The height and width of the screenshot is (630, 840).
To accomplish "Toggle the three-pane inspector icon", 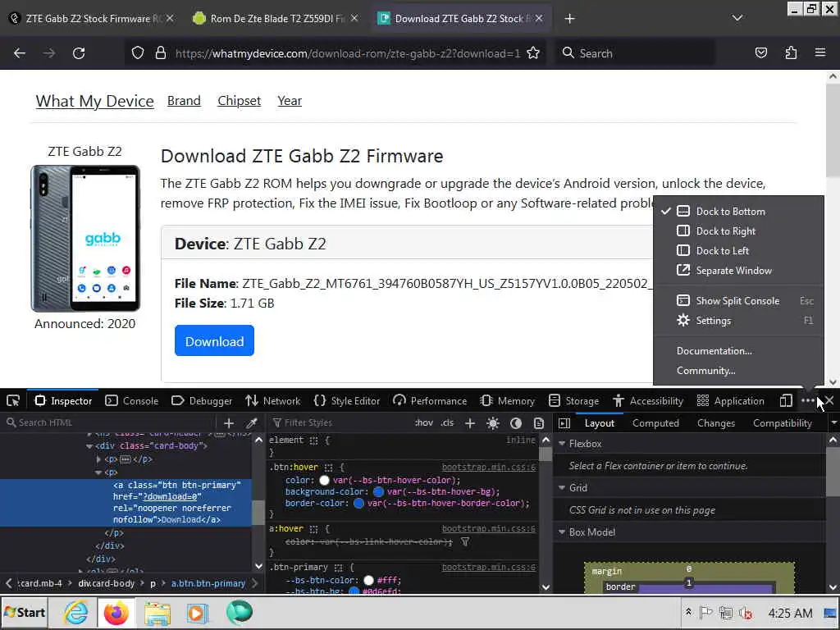I will coord(564,422).
